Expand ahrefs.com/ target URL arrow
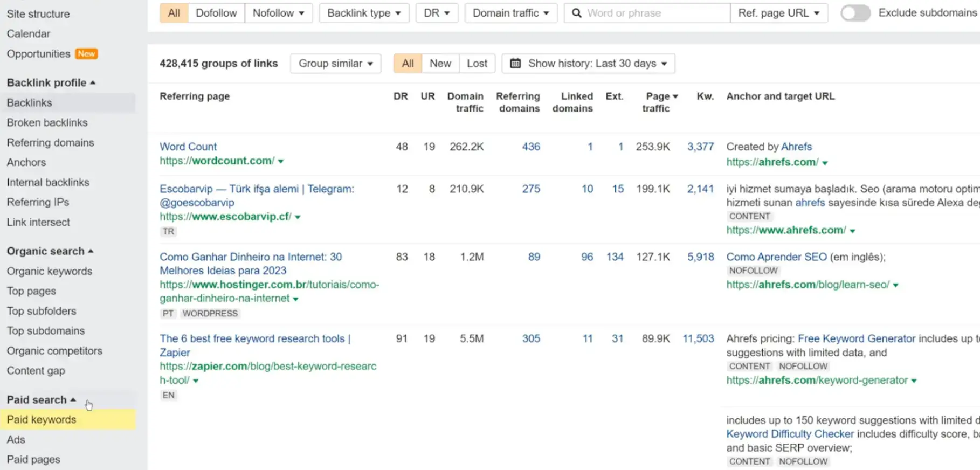Screen dimensions: 980x470 (x=825, y=163)
